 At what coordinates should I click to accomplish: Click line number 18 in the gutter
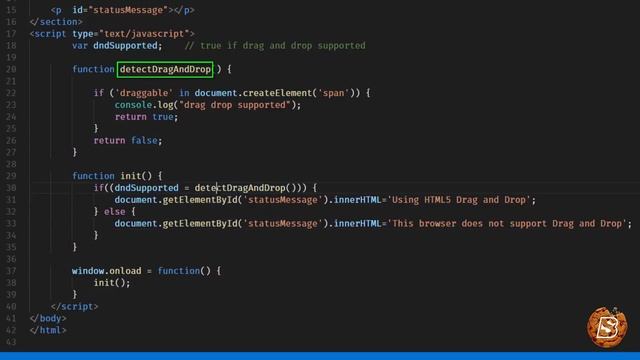click(11, 46)
